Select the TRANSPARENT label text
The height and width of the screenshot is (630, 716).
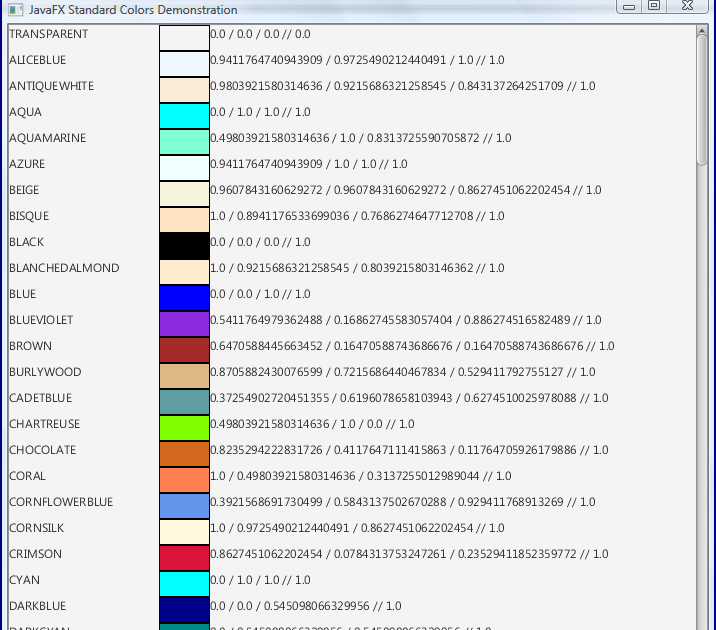(49, 34)
